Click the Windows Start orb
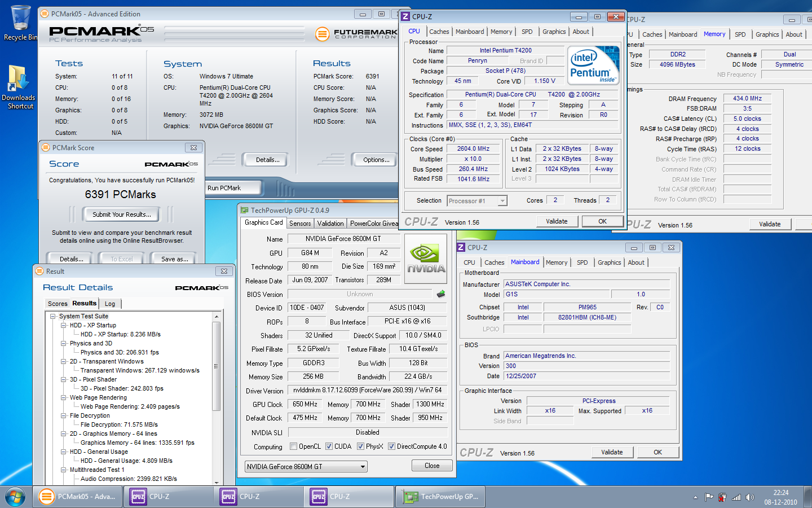 pyautogui.click(x=15, y=497)
